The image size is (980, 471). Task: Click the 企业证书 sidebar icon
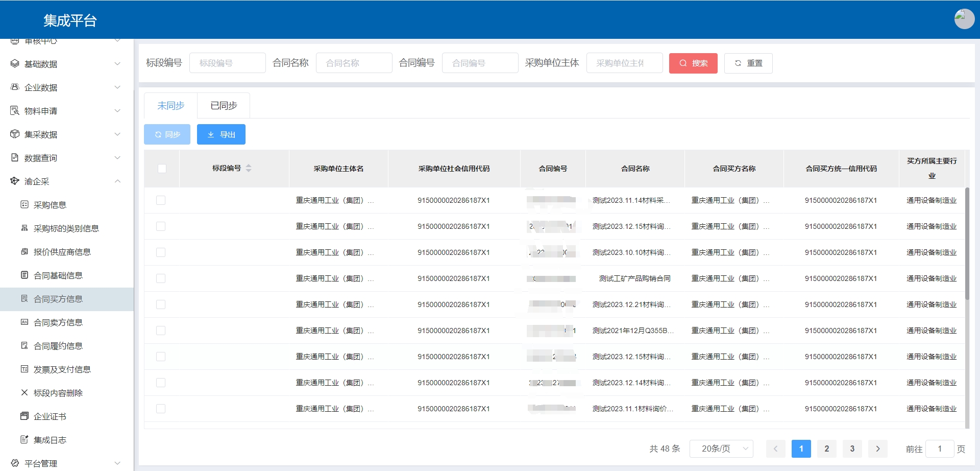[x=24, y=416]
